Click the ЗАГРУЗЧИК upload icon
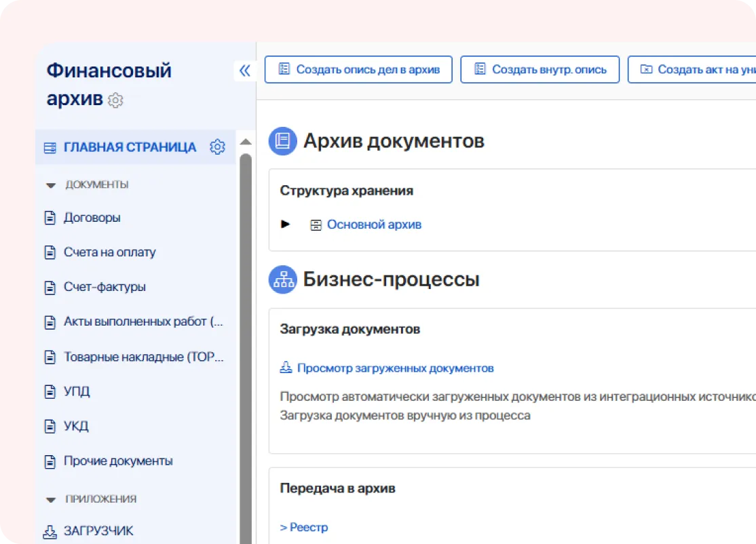Screen dimensions: 756x544 (x=50, y=530)
